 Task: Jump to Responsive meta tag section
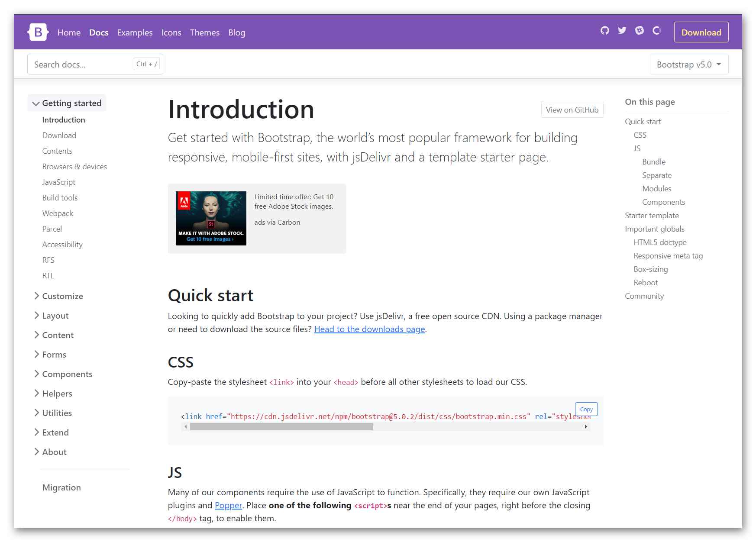click(668, 255)
